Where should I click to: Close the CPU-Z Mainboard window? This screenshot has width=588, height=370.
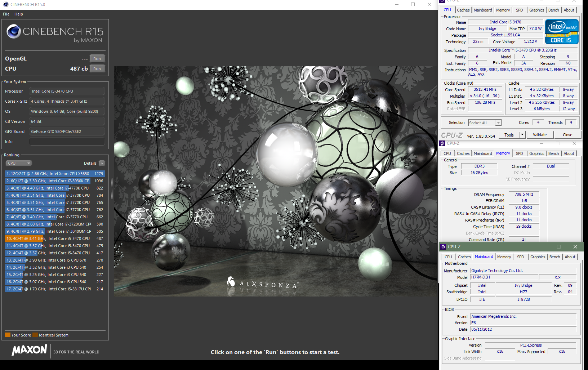[575, 247]
